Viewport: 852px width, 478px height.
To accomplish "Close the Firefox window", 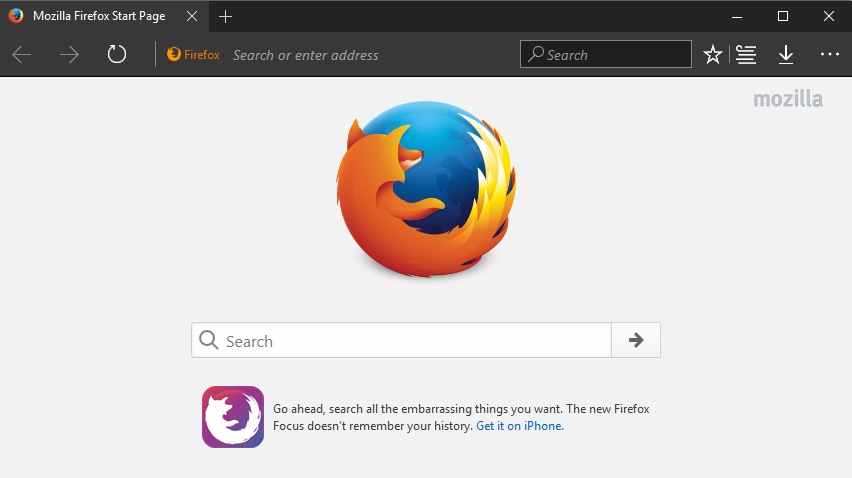I will [x=829, y=16].
